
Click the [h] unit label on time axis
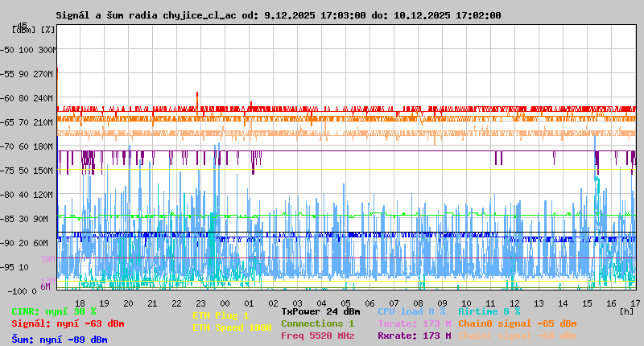click(x=626, y=311)
